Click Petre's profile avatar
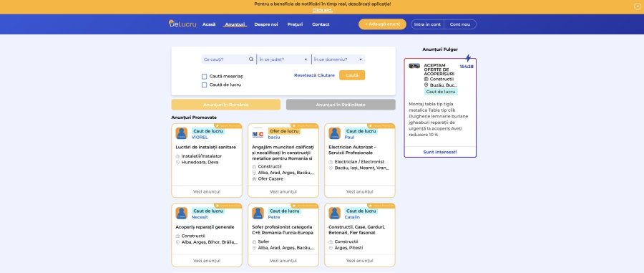Image resolution: width=644 pixels, height=273 pixels. coord(258,213)
